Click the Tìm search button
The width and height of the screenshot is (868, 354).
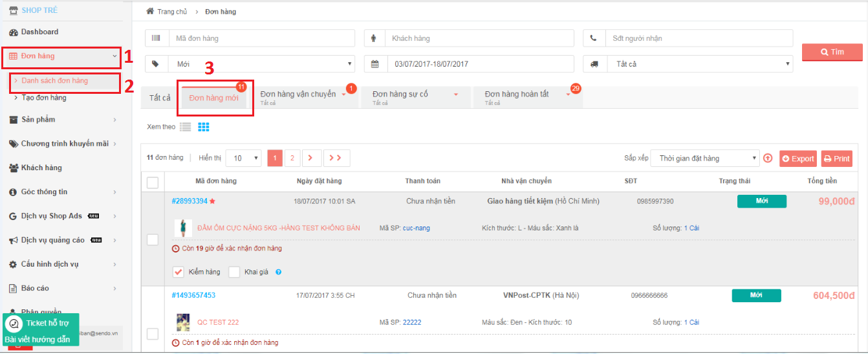click(x=832, y=52)
